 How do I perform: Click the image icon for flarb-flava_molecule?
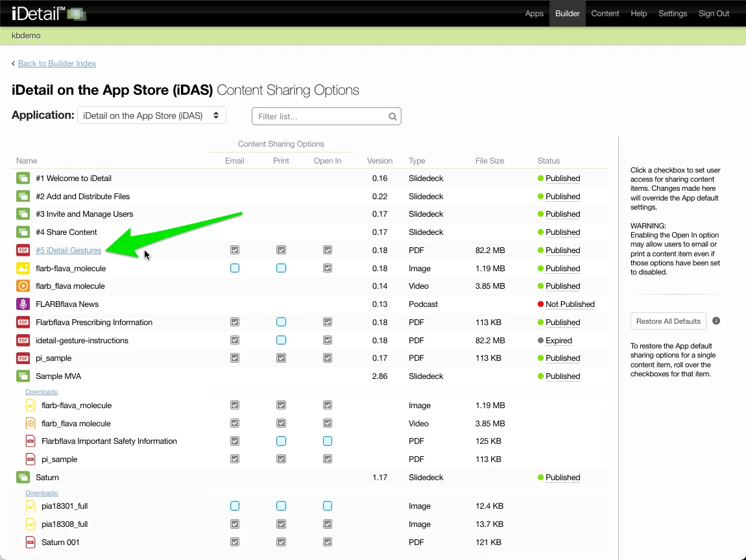(23, 269)
